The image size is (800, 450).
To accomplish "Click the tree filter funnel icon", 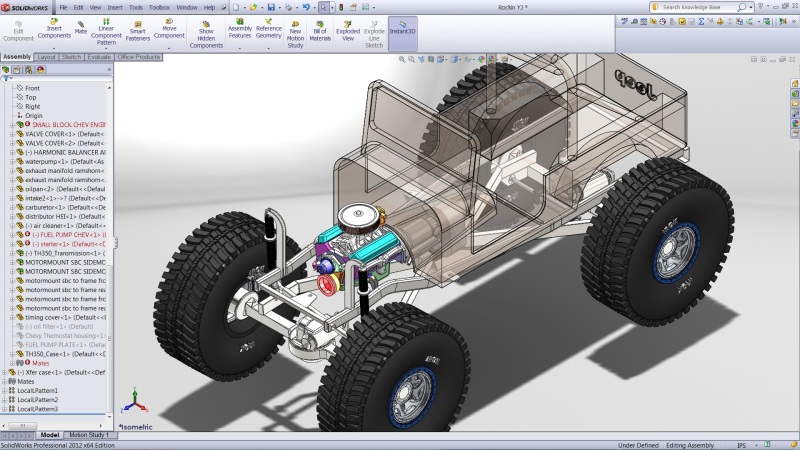I will click(x=5, y=79).
